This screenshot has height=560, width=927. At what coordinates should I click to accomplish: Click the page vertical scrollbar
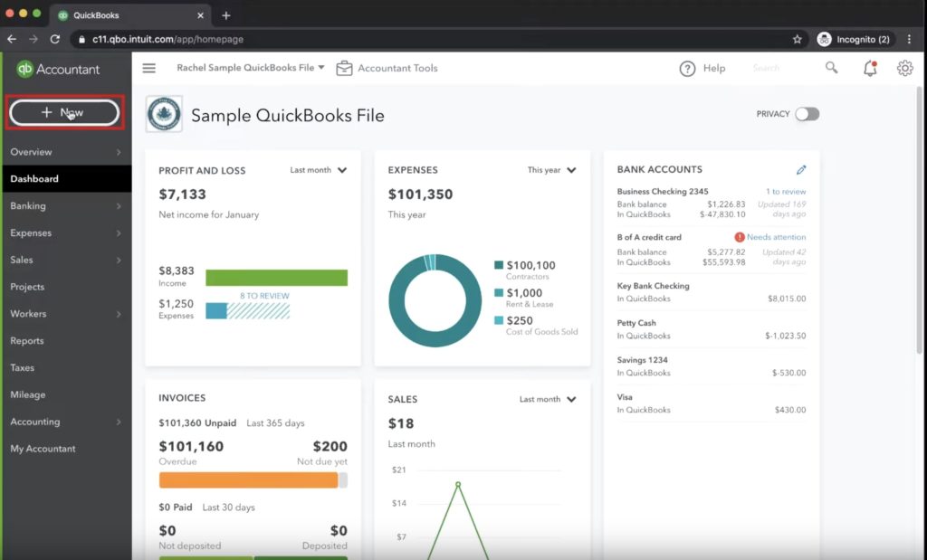tap(919, 221)
